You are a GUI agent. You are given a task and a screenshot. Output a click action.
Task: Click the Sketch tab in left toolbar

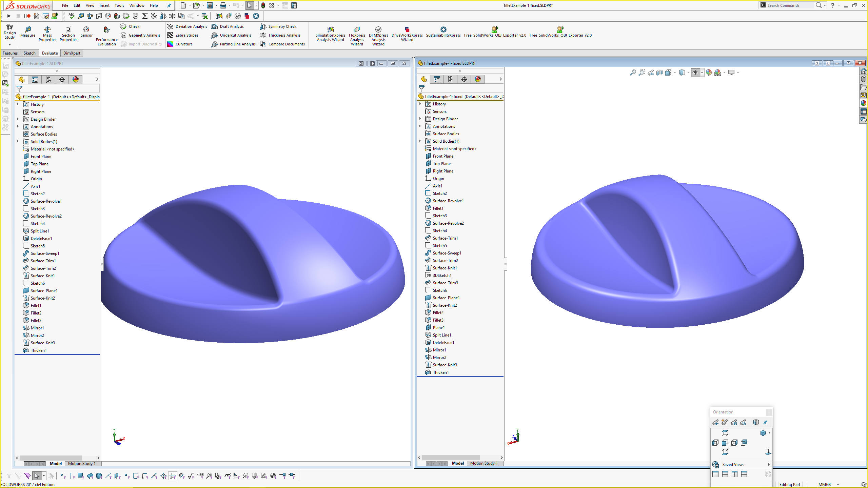coord(29,53)
